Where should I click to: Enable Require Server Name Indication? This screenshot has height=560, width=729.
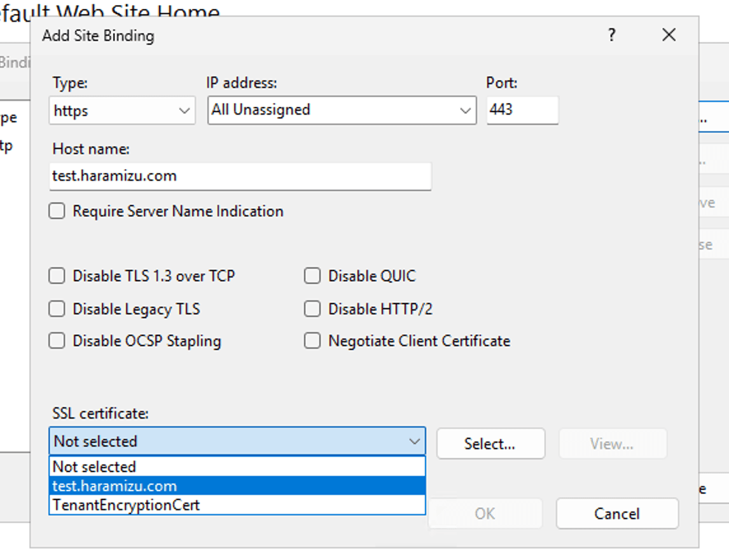(x=57, y=211)
